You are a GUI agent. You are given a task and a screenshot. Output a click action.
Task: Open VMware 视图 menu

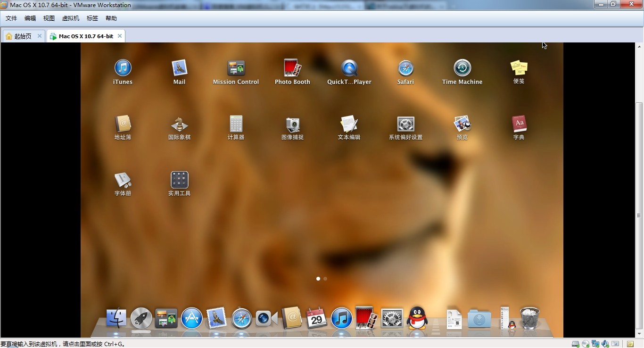[x=49, y=18]
